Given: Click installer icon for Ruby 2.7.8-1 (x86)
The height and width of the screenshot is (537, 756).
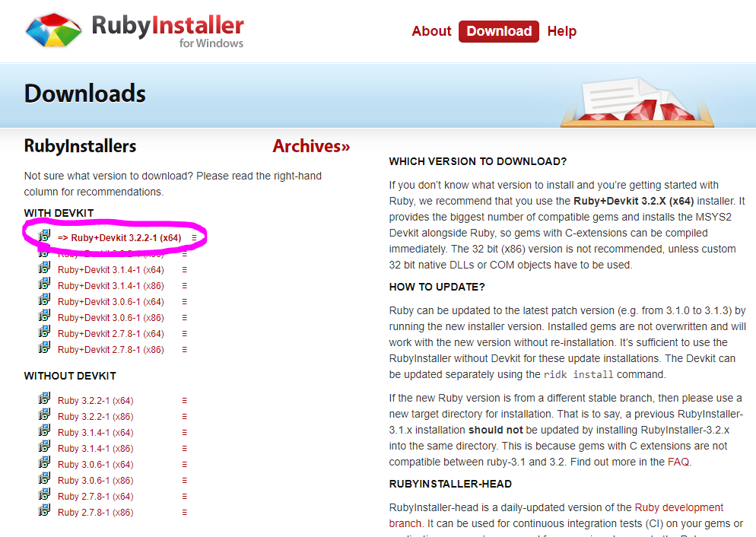Looking at the screenshot, I should tap(44, 510).
